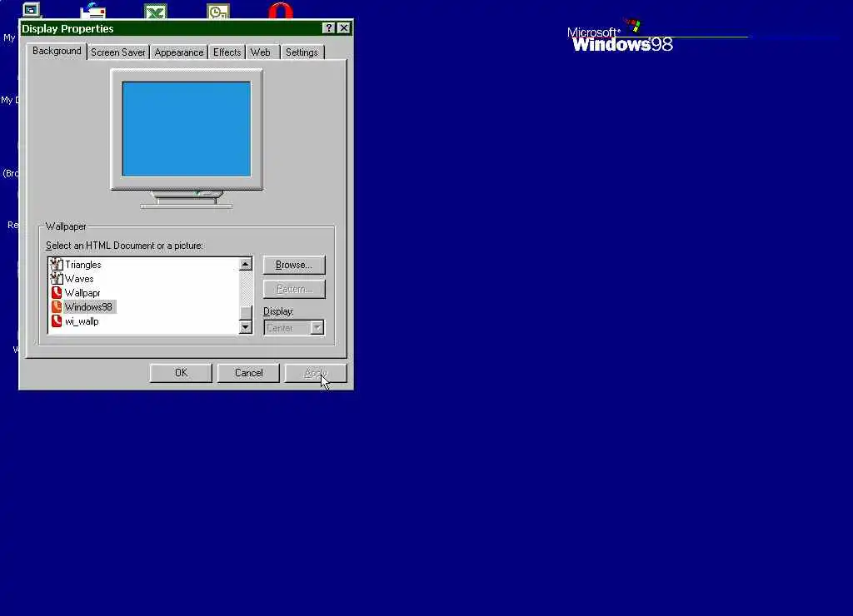Select the Triangles wallpaper entry
This screenshot has width=853, height=616.
pos(82,265)
